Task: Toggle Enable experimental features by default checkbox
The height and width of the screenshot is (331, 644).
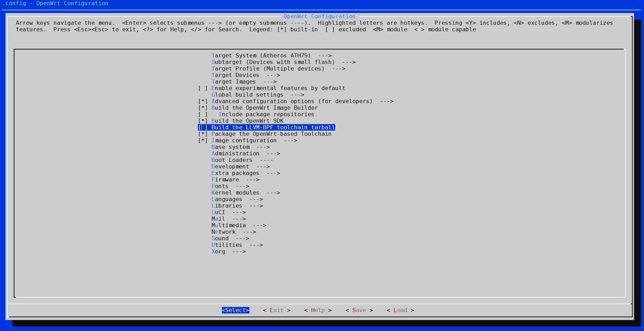Action: (x=203, y=88)
